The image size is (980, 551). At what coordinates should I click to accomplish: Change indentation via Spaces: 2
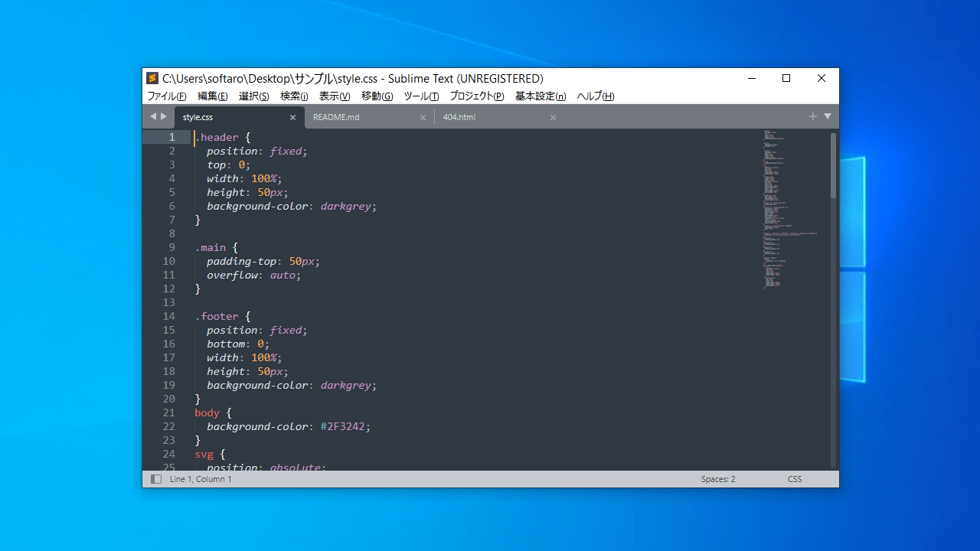718,479
